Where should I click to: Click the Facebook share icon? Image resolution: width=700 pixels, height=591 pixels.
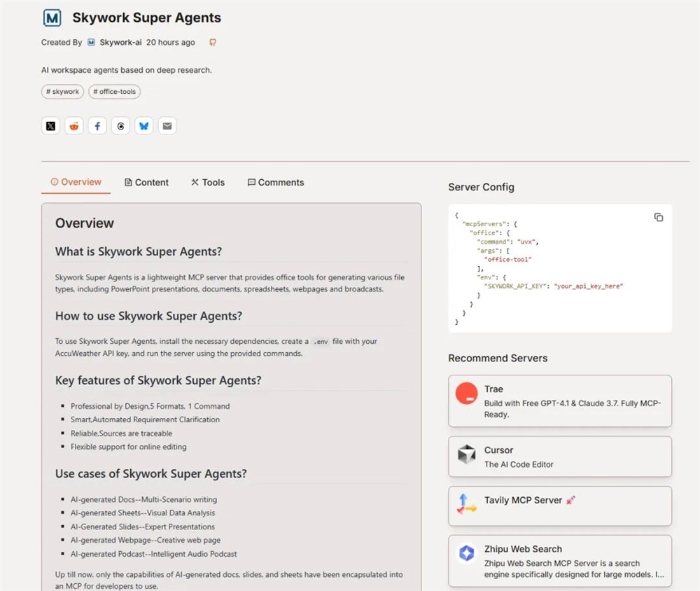tap(97, 126)
